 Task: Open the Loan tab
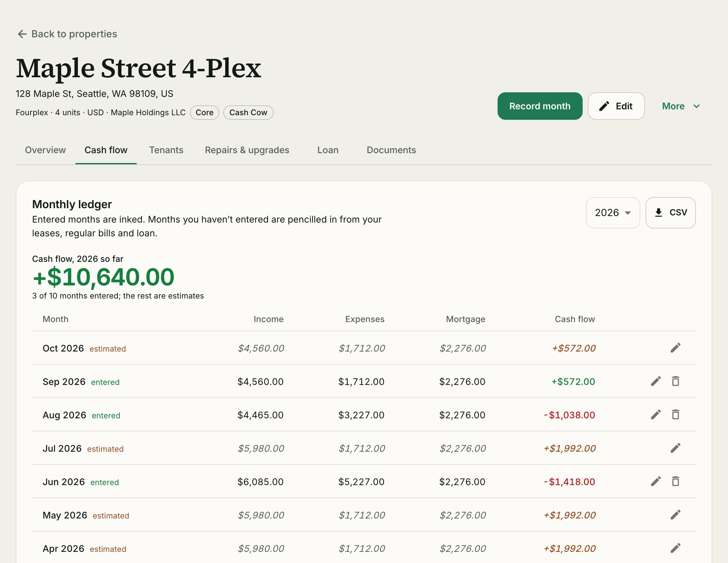pyautogui.click(x=328, y=150)
